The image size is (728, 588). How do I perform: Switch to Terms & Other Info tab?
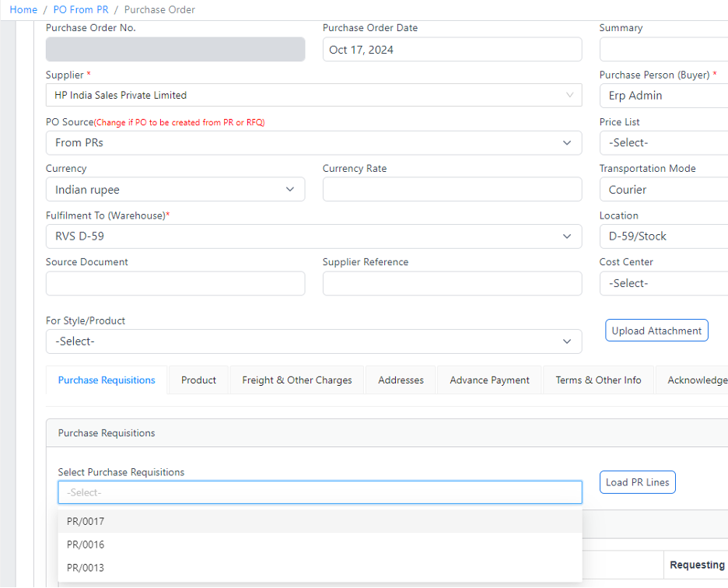pos(598,380)
